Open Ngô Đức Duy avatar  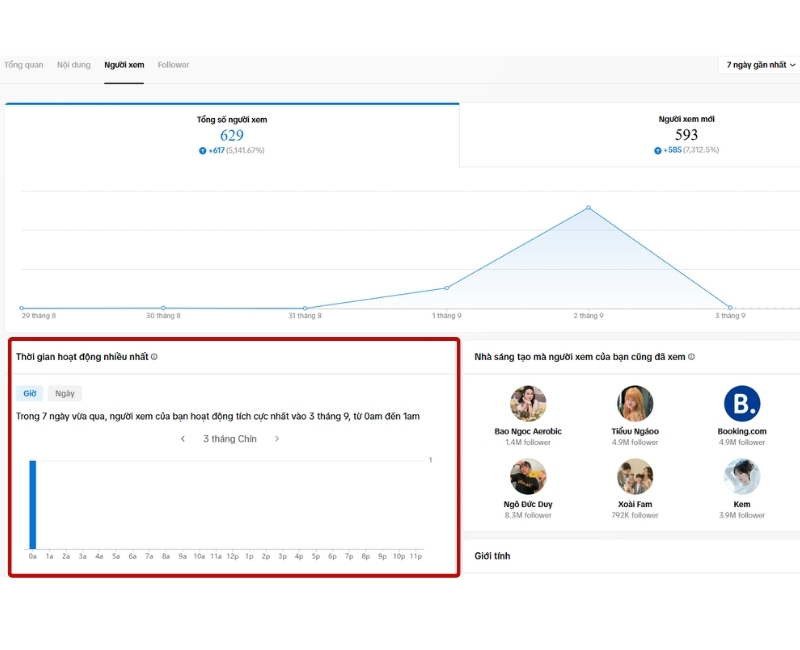[x=528, y=477]
